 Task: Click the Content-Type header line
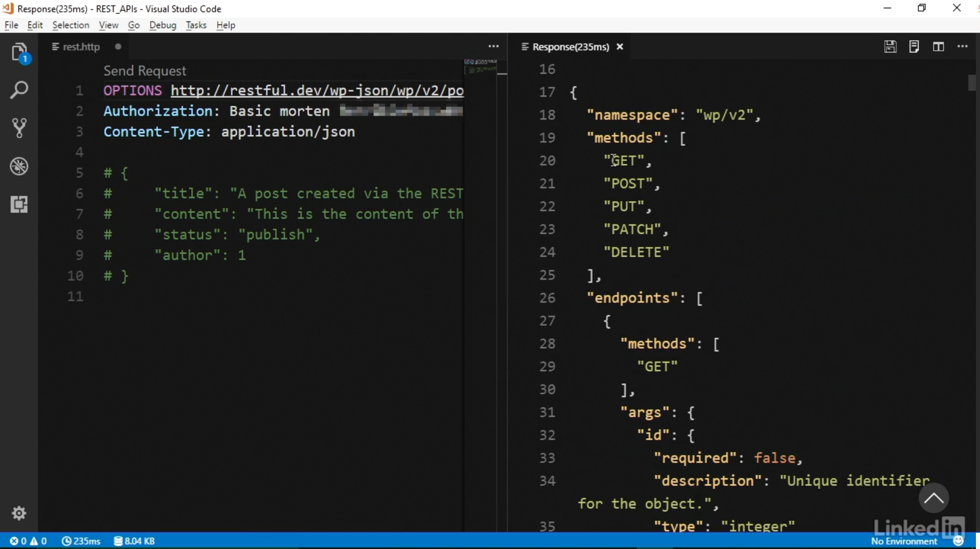(x=229, y=132)
